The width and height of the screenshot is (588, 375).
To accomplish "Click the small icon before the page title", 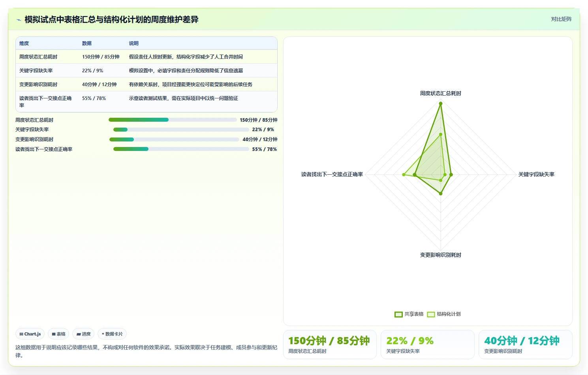I will click(19, 20).
